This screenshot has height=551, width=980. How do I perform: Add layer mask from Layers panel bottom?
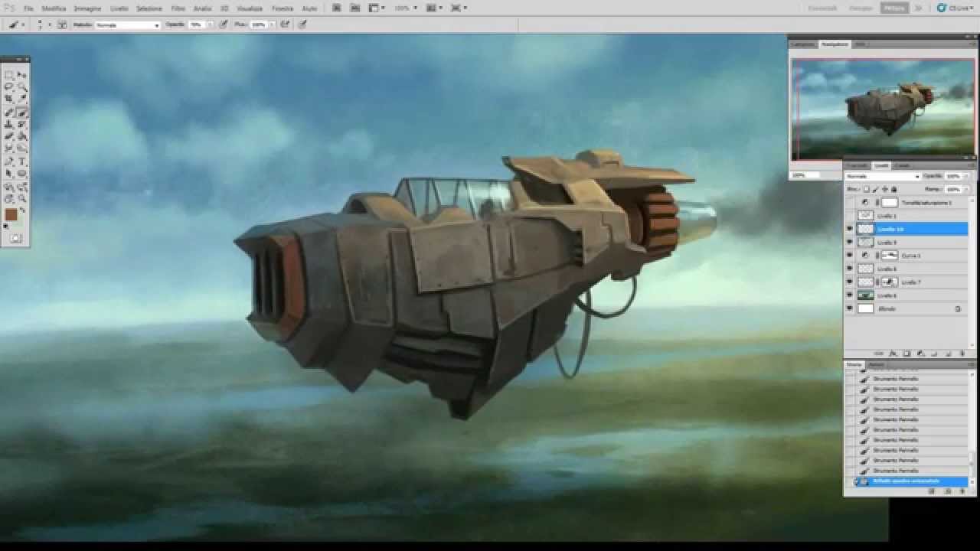click(x=907, y=354)
